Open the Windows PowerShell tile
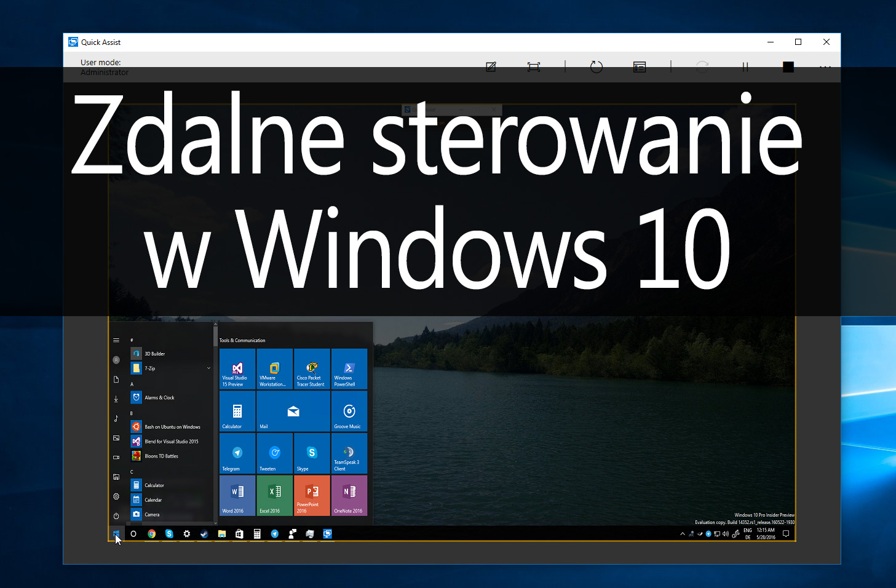The height and width of the screenshot is (588, 896). click(x=349, y=369)
